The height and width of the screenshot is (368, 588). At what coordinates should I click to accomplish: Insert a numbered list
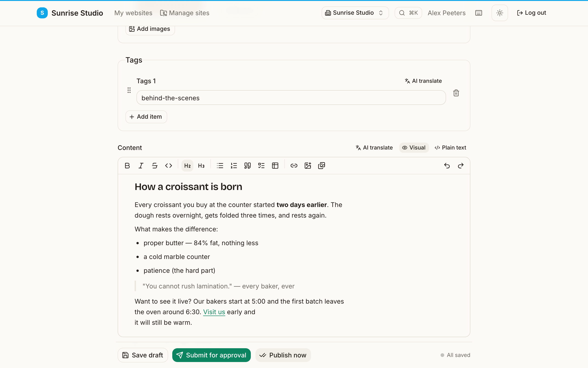pyautogui.click(x=234, y=166)
